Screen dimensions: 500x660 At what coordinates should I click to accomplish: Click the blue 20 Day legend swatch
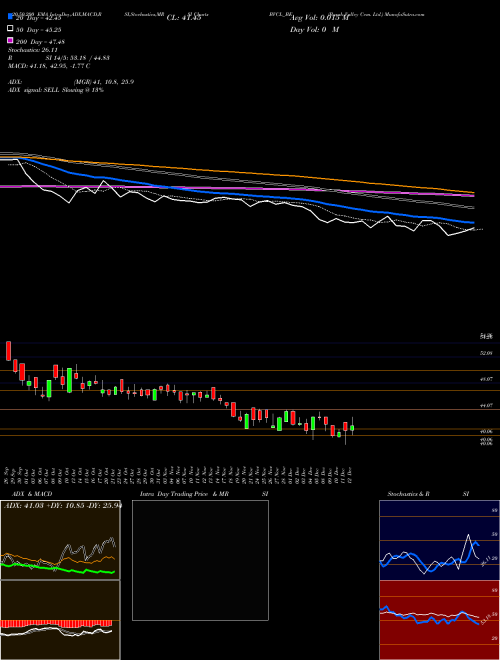10,17
